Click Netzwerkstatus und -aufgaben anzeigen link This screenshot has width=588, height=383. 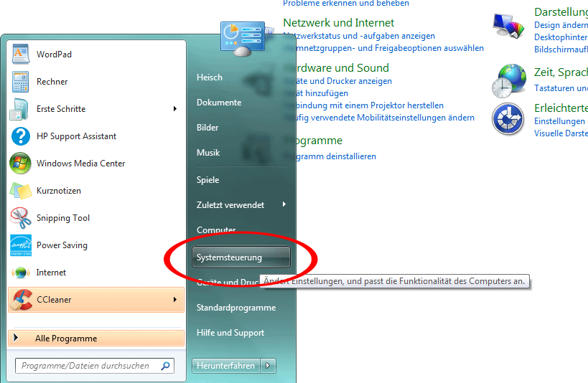click(359, 36)
